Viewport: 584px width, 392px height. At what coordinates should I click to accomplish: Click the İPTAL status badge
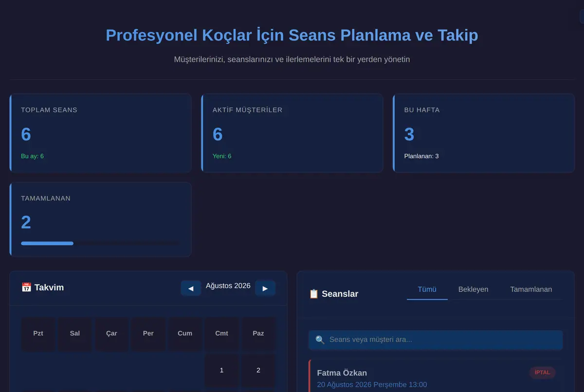coord(542,373)
